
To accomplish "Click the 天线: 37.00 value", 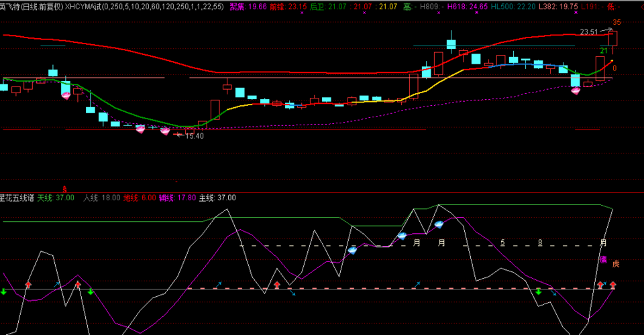I will 56,198.
